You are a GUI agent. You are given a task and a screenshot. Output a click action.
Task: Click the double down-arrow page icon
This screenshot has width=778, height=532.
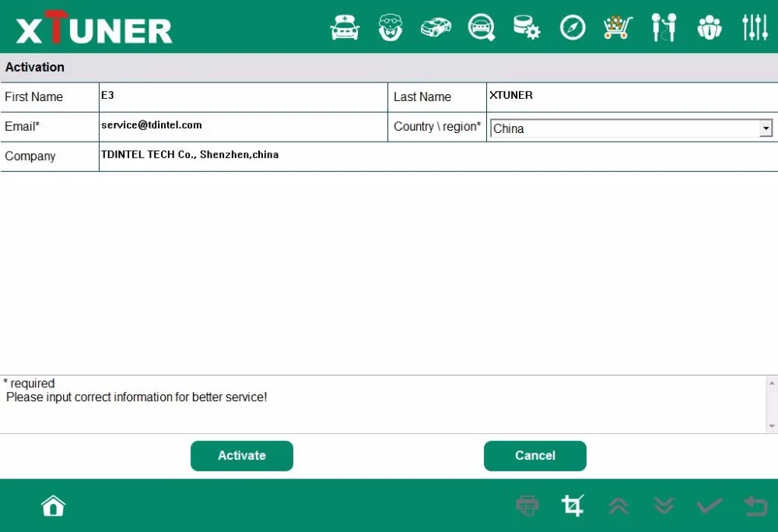click(x=664, y=506)
